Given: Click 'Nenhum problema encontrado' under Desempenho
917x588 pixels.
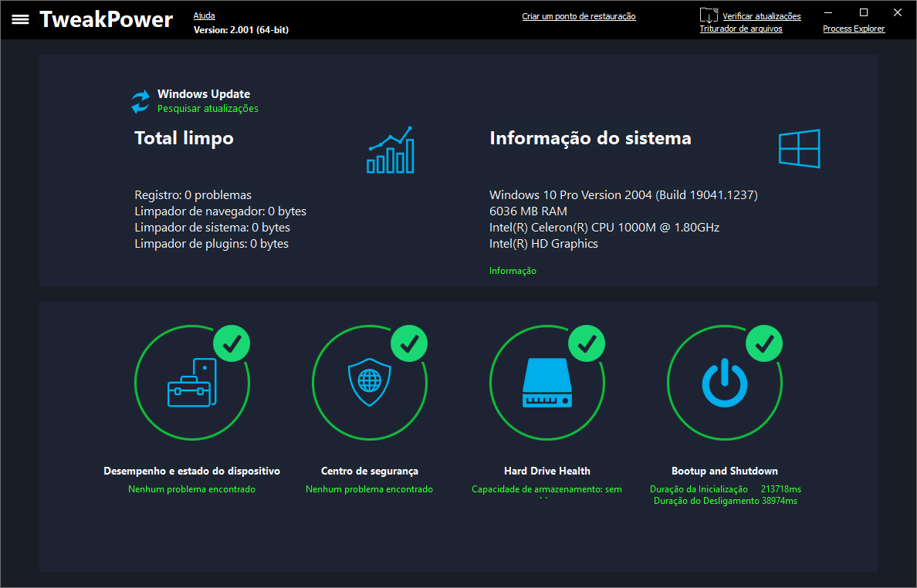Looking at the screenshot, I should pyautogui.click(x=192, y=489).
